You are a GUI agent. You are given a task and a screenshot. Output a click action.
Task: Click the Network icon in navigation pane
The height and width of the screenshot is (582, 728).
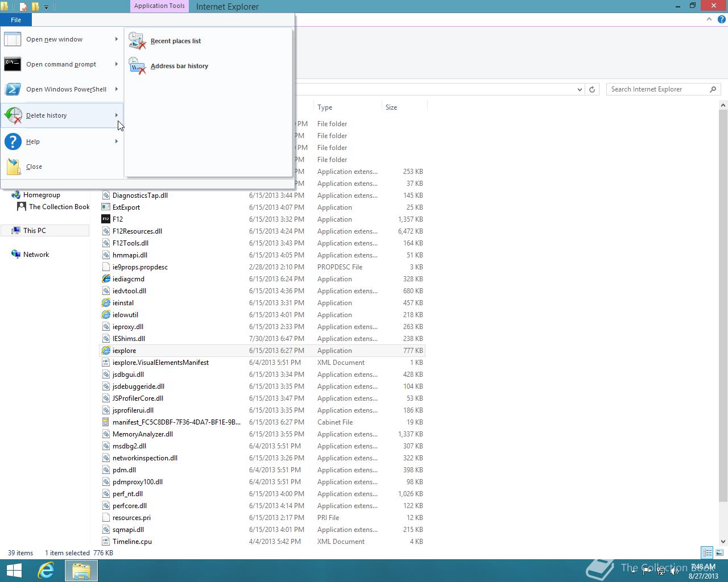coord(16,255)
